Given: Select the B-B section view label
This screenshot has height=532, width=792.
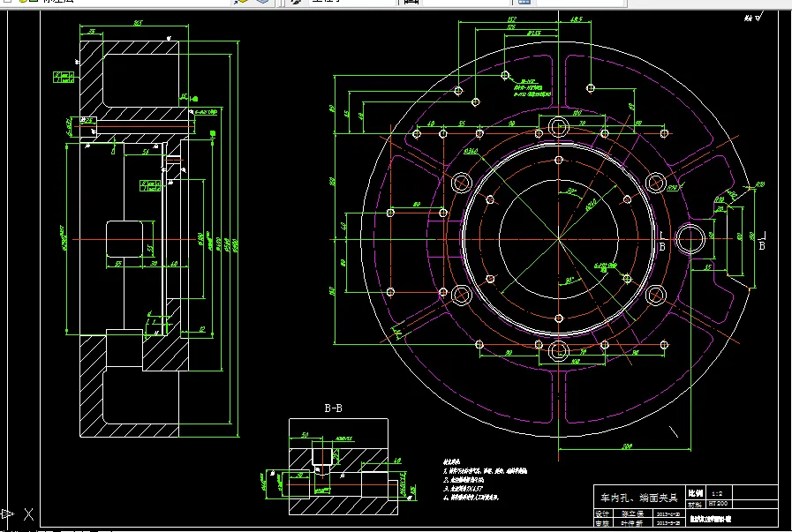Looking at the screenshot, I should tap(333, 408).
